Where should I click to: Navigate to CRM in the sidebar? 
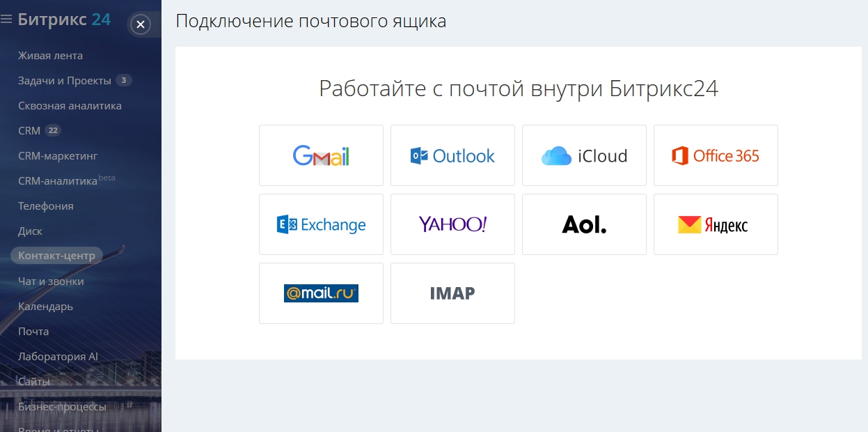tap(29, 131)
